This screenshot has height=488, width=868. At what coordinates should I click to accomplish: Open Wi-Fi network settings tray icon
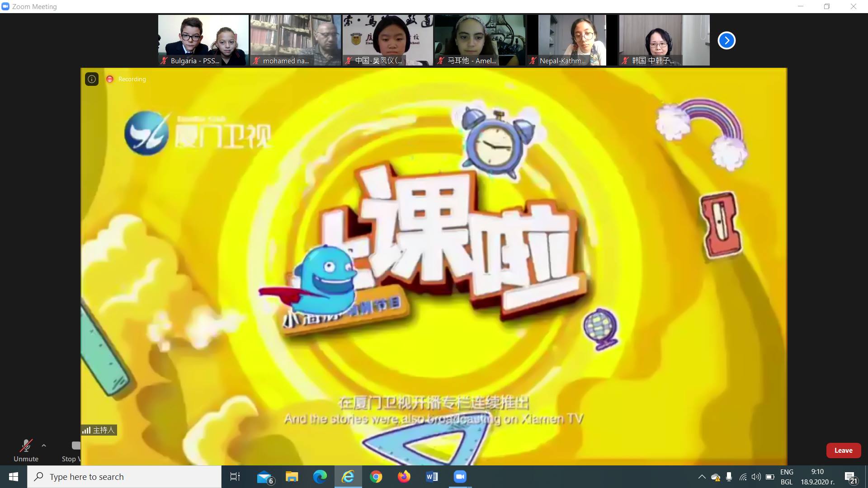point(743,477)
